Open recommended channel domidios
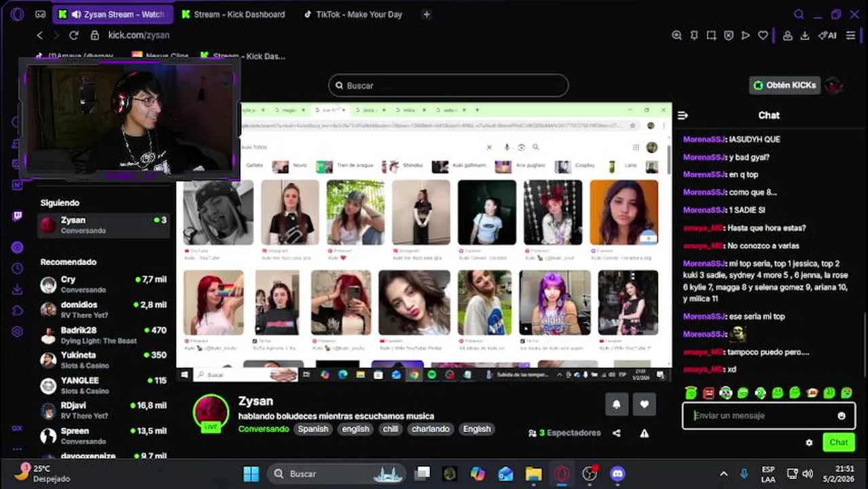 (104, 310)
